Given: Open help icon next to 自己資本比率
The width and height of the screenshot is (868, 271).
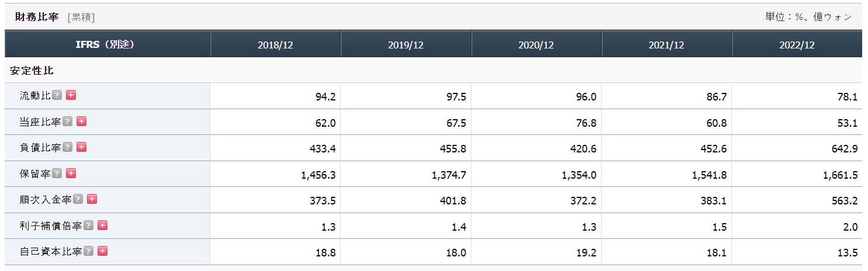Looking at the screenshot, I should click(88, 251).
